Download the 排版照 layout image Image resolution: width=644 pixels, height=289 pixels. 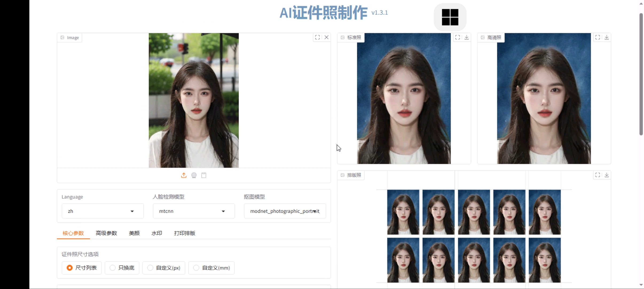tap(607, 175)
